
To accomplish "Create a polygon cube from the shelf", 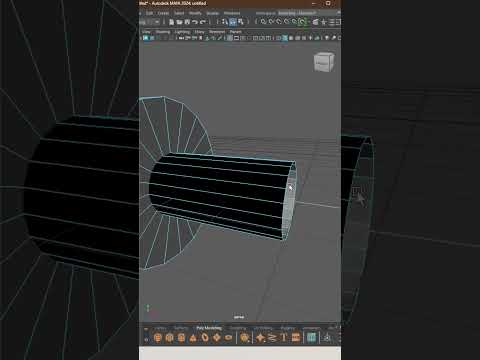I will click(169, 338).
